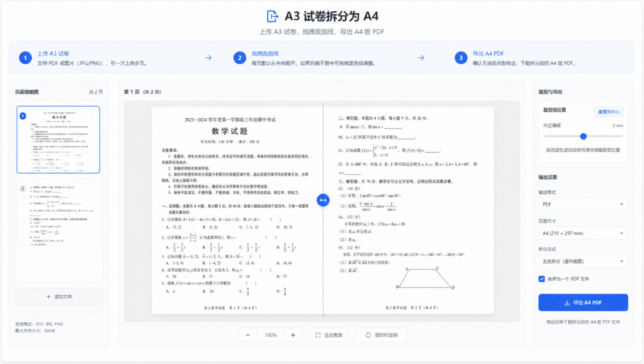Screen dimensions: 644x364
Task: Toggle merge into one PDF file checkbox
Action: [x=541, y=279]
